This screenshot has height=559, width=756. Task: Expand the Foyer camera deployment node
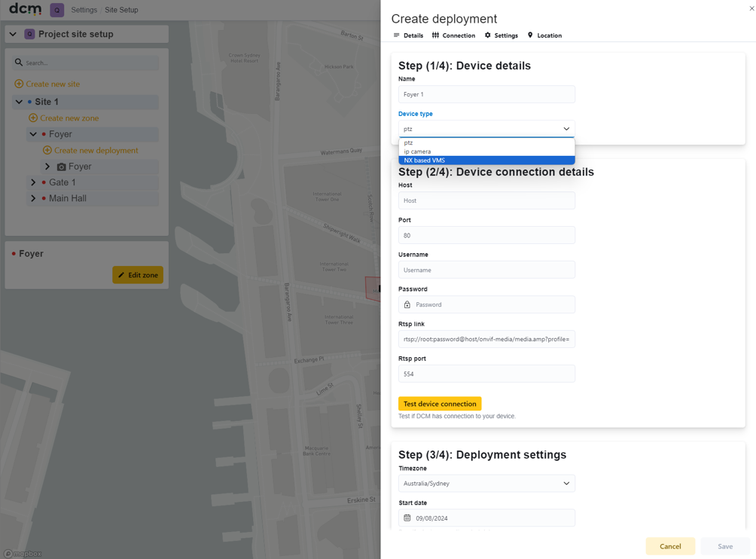pyautogui.click(x=47, y=166)
